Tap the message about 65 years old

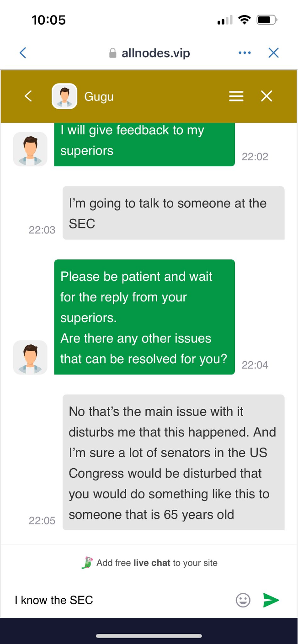(x=173, y=462)
